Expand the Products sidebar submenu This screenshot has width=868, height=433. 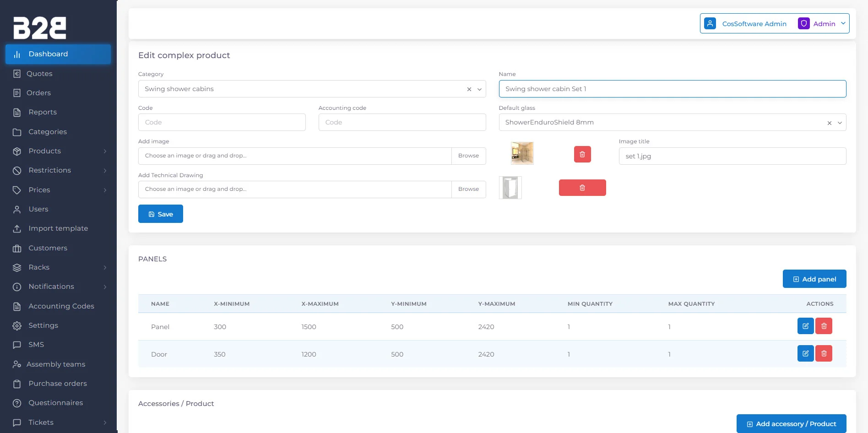click(105, 151)
